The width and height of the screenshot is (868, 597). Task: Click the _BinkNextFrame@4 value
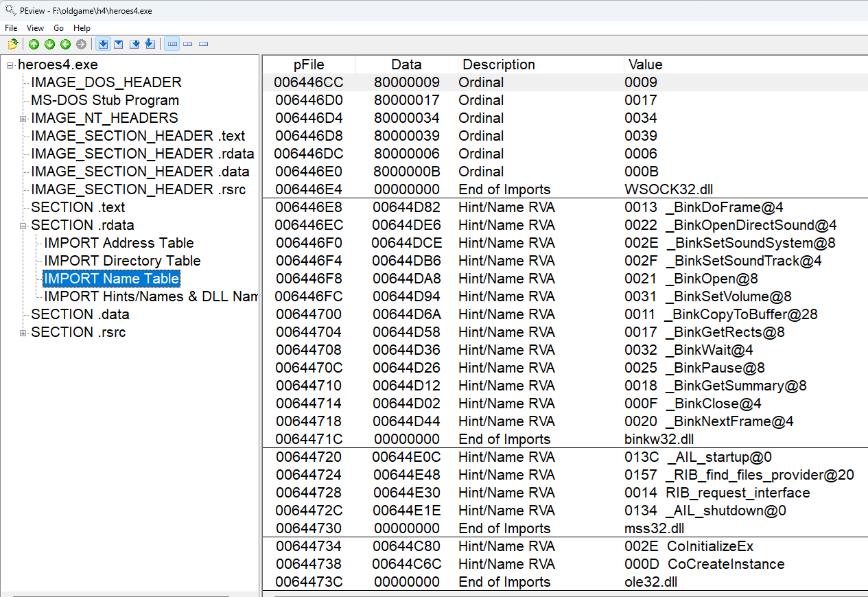click(x=729, y=421)
